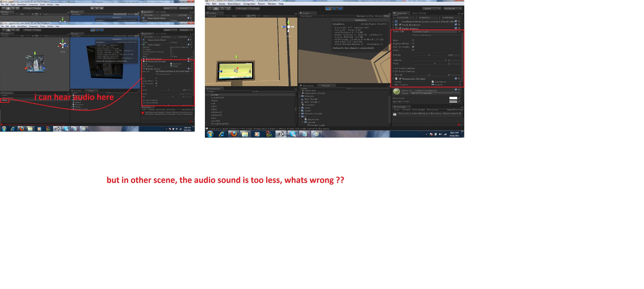
Task: Select the Scale tool
Action: 229,9
